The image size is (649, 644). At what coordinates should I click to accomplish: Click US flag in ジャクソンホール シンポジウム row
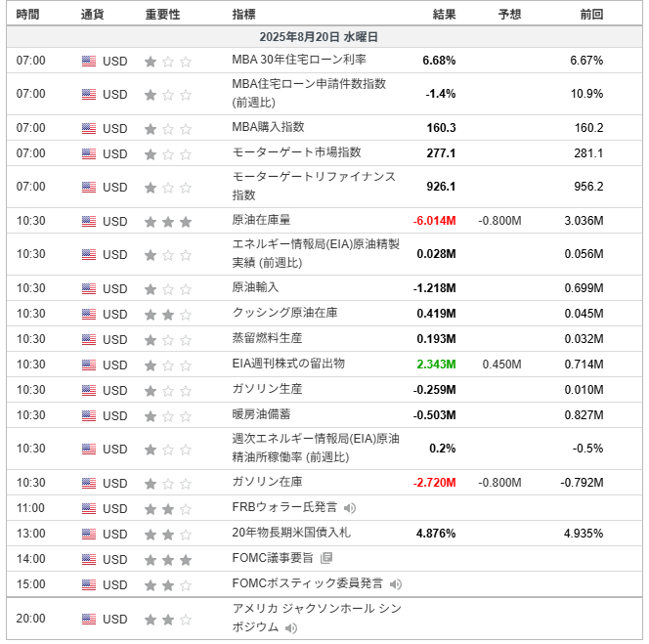coord(89,619)
